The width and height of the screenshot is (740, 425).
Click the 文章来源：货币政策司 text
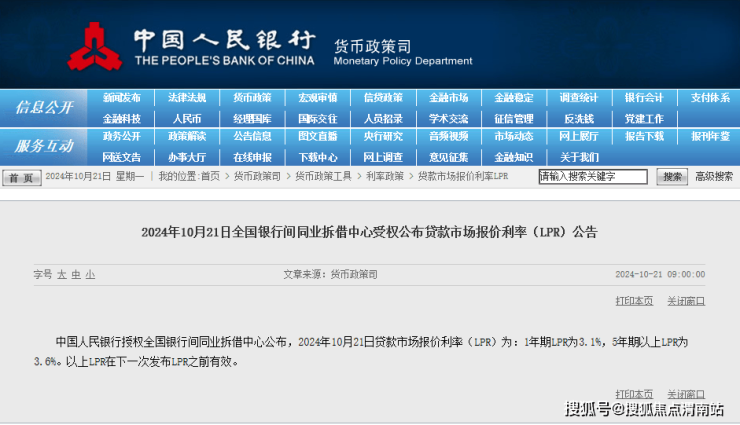pos(330,275)
